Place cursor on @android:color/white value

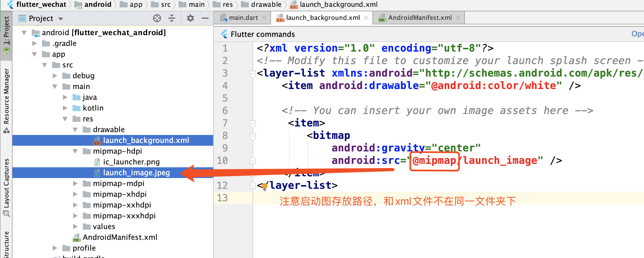pyautogui.click(x=493, y=86)
